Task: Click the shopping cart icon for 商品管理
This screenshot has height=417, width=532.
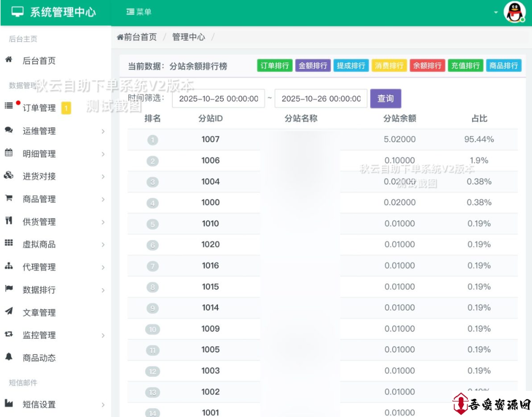Action: [x=9, y=198]
